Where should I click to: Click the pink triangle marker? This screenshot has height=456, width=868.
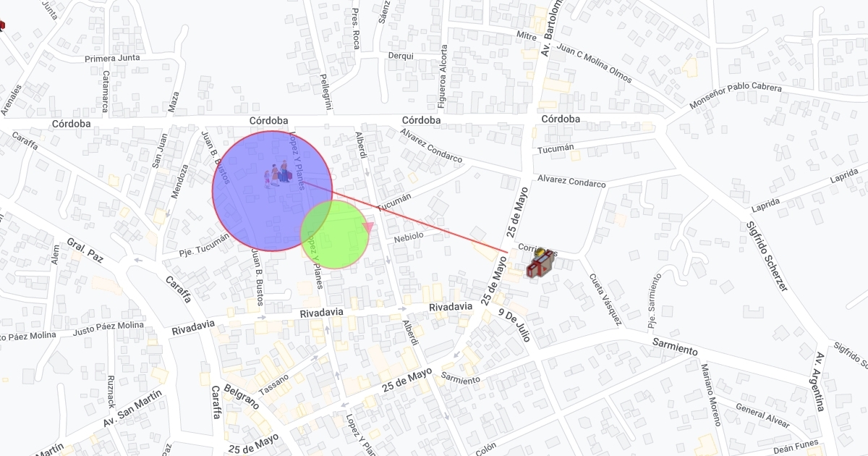pyautogui.click(x=367, y=228)
